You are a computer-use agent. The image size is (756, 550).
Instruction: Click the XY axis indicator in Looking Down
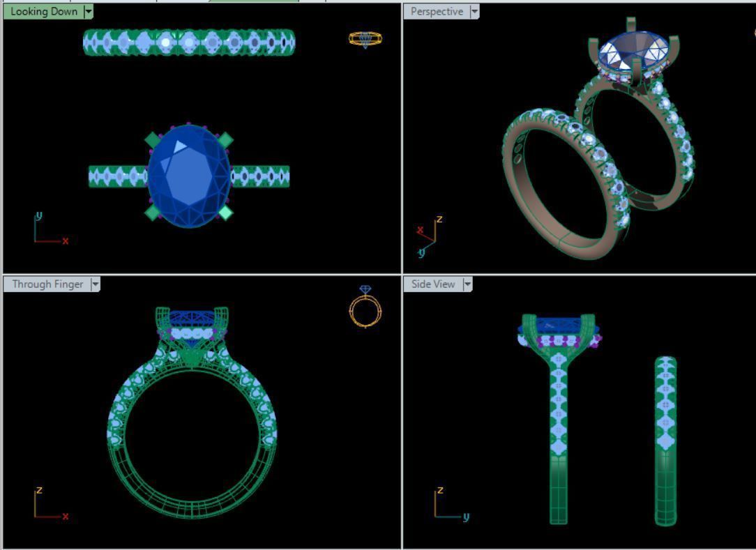click(x=51, y=229)
